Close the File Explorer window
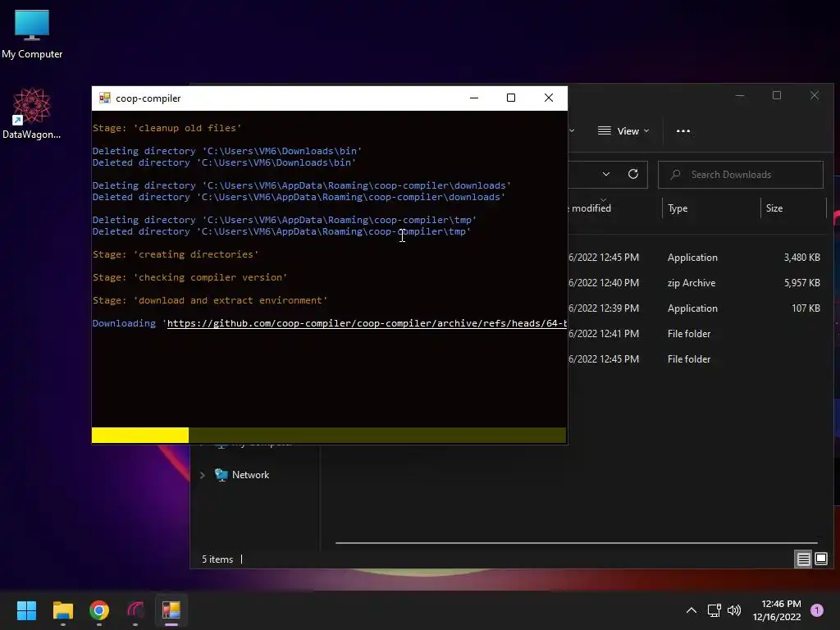This screenshot has height=630, width=840. [815, 95]
